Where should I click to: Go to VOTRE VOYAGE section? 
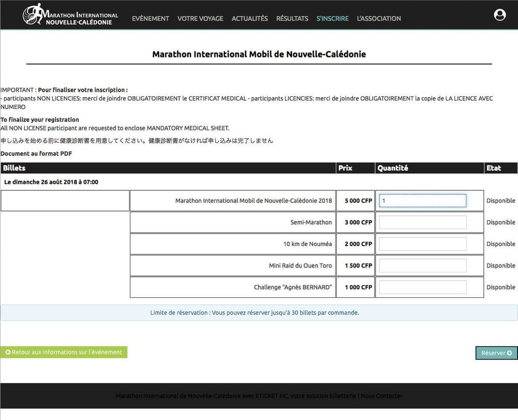tap(200, 19)
